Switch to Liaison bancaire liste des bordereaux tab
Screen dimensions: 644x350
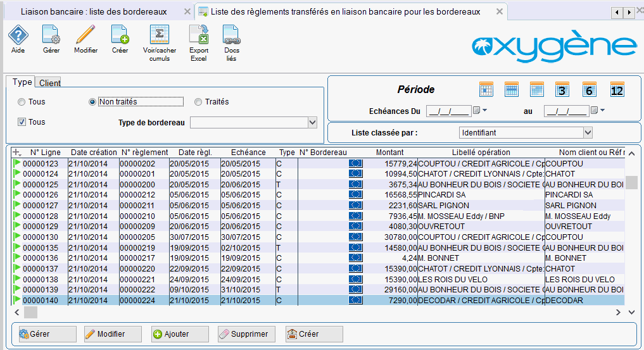tap(94, 12)
